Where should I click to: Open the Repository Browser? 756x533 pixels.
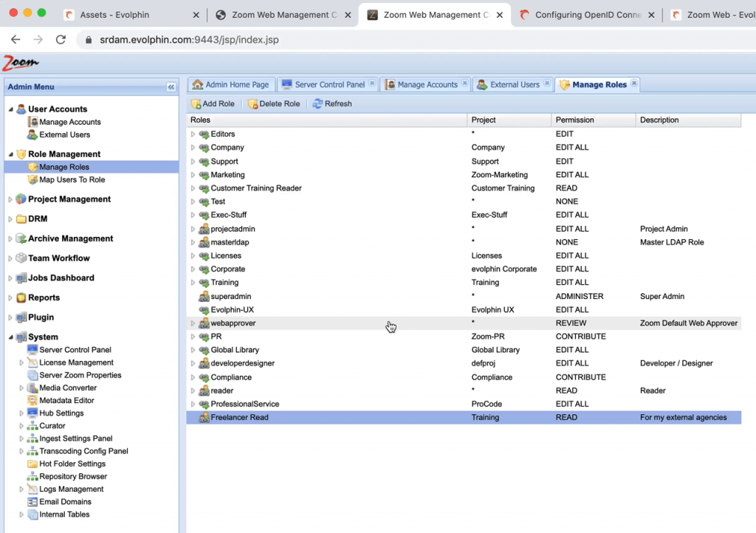(x=72, y=476)
